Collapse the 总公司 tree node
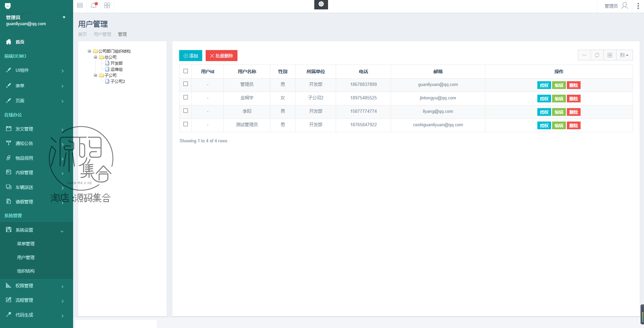Screen dimensions: 644x328 click(x=96, y=57)
